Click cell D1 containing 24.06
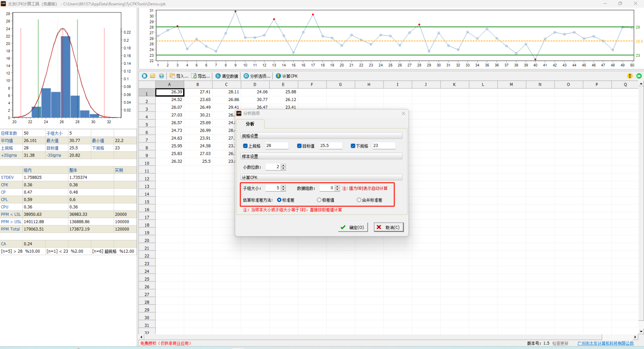This screenshot has width=644, height=349. pyautogui.click(x=255, y=92)
